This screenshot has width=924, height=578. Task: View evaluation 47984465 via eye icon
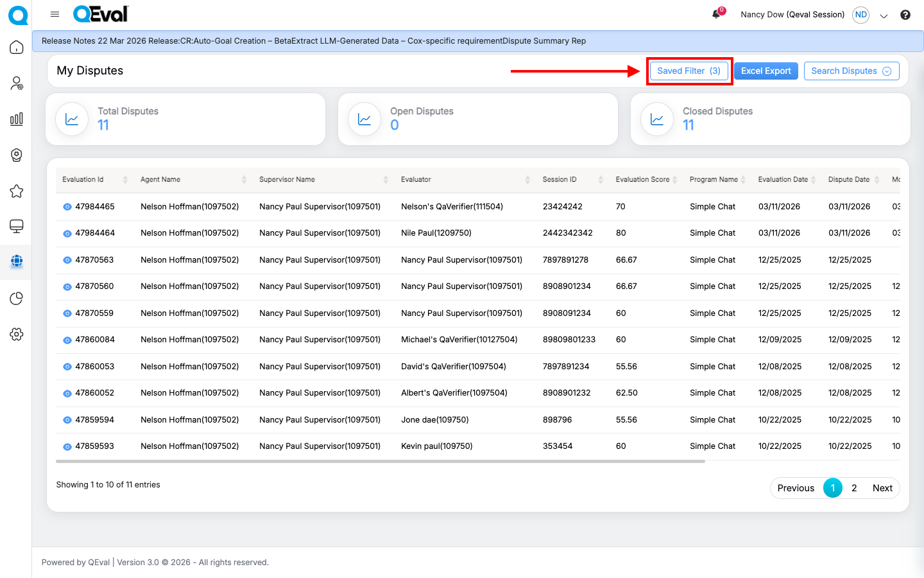67,207
